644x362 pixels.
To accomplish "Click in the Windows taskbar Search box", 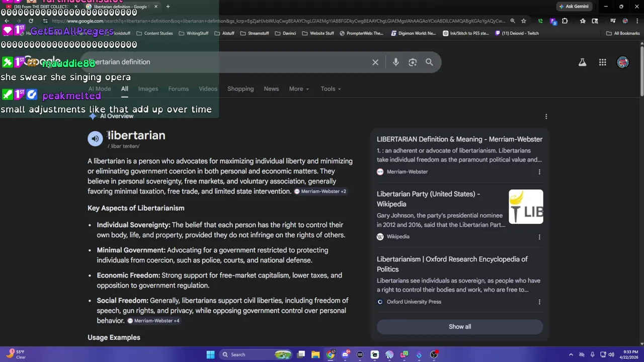I will pos(256,355).
